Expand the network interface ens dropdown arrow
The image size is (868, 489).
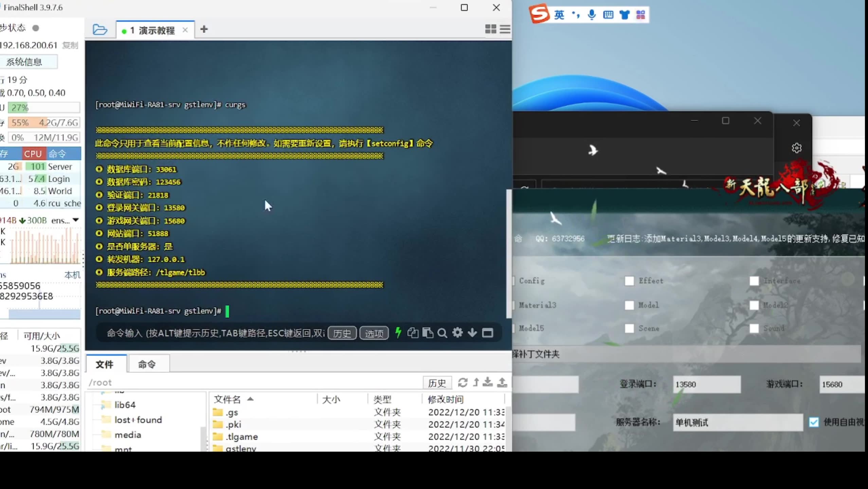pos(76,220)
